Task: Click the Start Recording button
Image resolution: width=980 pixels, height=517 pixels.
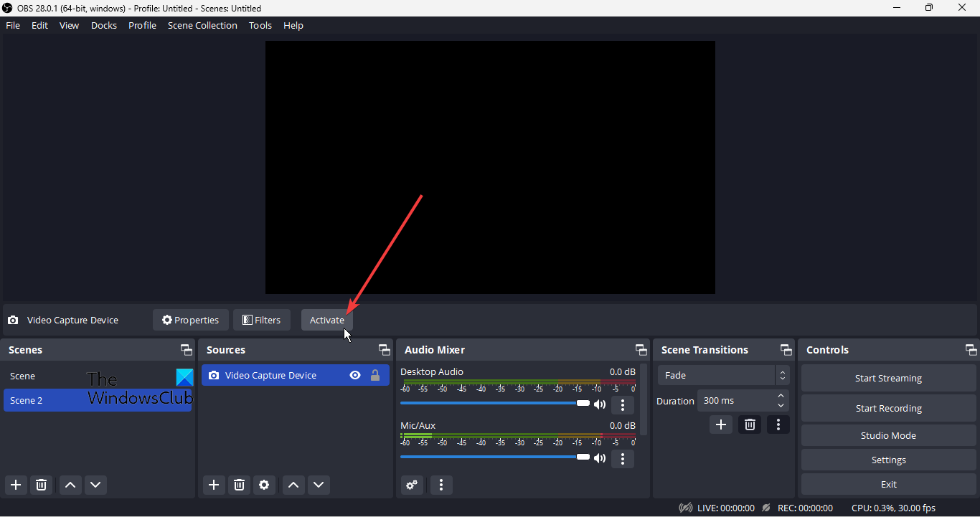Action: click(888, 408)
